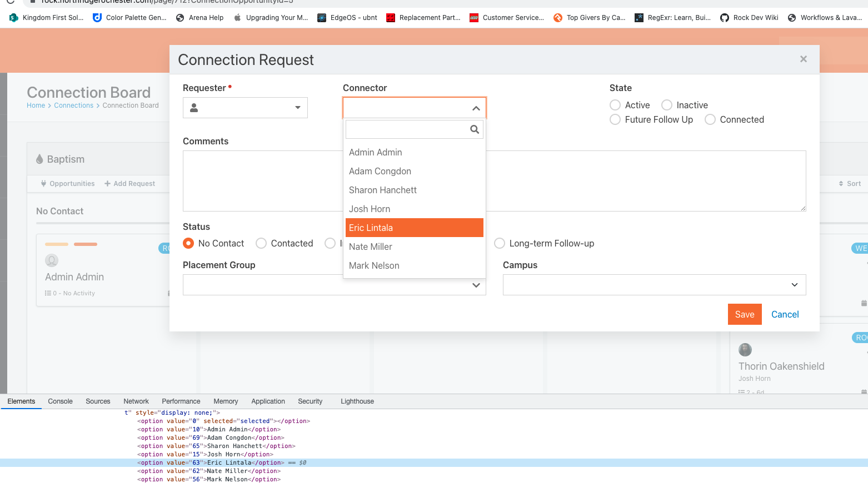Choose the Connected state option
Screen dimensions: 868x483
pos(710,119)
